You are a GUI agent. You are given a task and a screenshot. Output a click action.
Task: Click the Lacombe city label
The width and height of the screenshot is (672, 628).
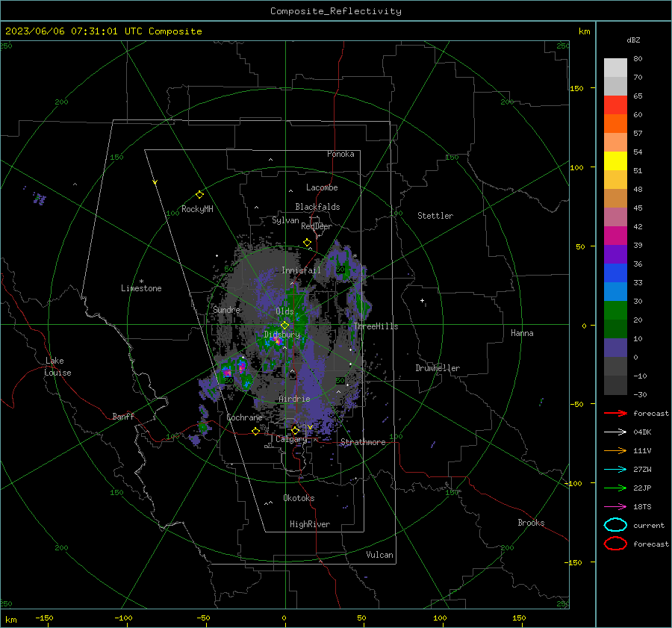click(x=322, y=187)
